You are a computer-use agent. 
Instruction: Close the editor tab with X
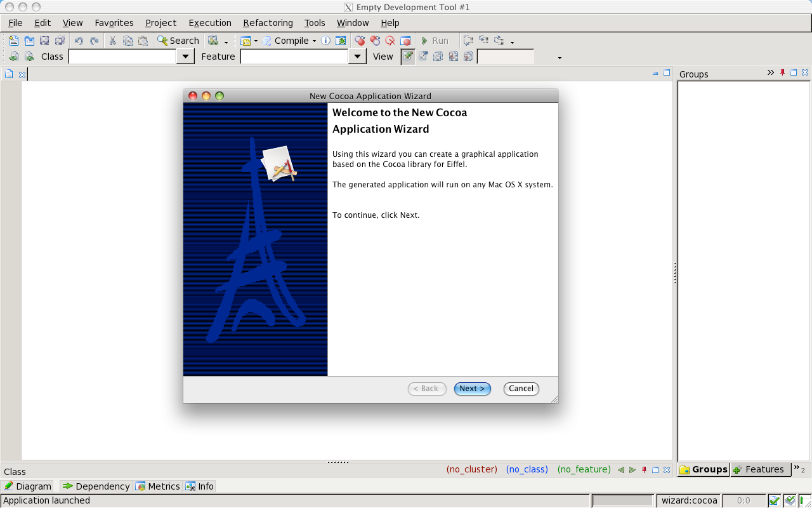pos(22,74)
